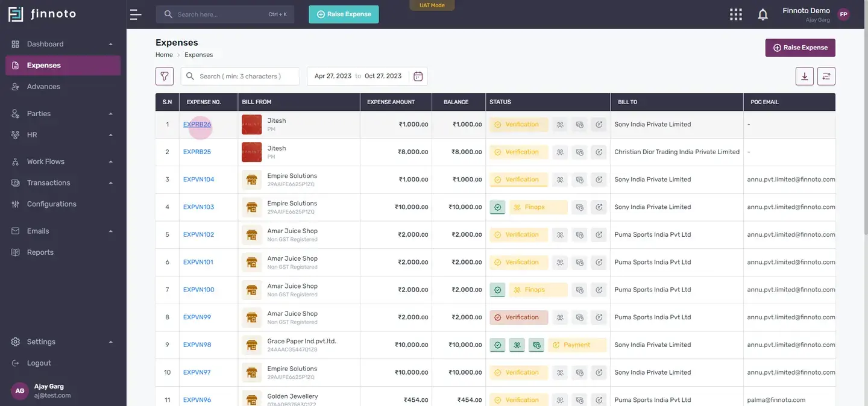868x406 pixels.
Task: Open the notifications bell
Action: (x=763, y=14)
